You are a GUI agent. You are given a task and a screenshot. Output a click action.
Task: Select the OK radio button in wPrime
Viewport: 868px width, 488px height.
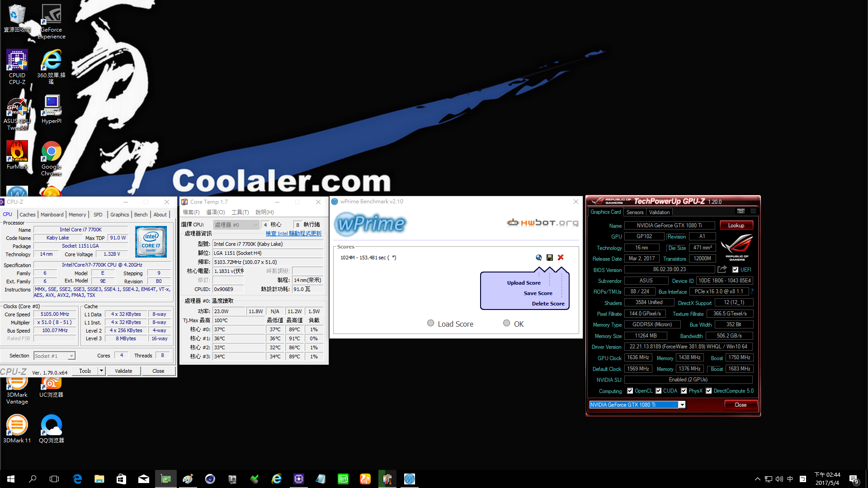pos(507,323)
